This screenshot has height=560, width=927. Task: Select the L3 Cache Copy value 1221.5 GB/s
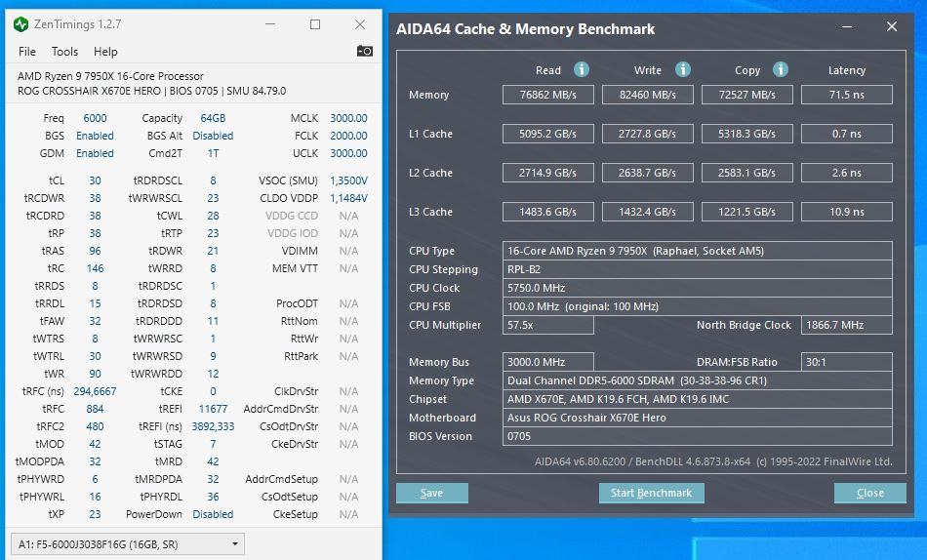point(746,212)
